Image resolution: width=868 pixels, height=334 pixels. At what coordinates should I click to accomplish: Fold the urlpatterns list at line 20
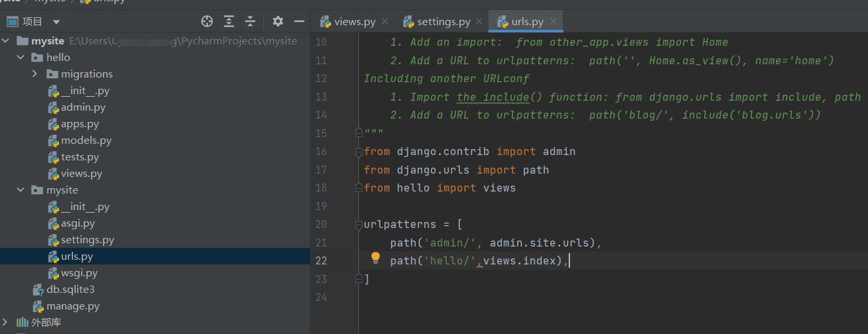[358, 224]
